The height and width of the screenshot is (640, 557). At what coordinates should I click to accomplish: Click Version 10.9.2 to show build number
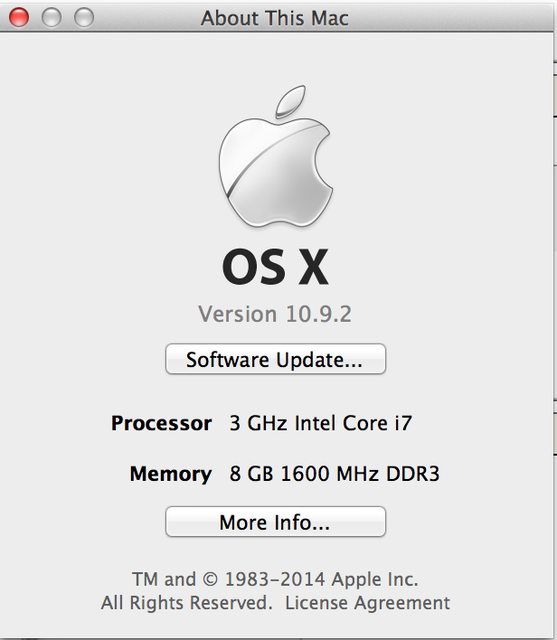[275, 314]
